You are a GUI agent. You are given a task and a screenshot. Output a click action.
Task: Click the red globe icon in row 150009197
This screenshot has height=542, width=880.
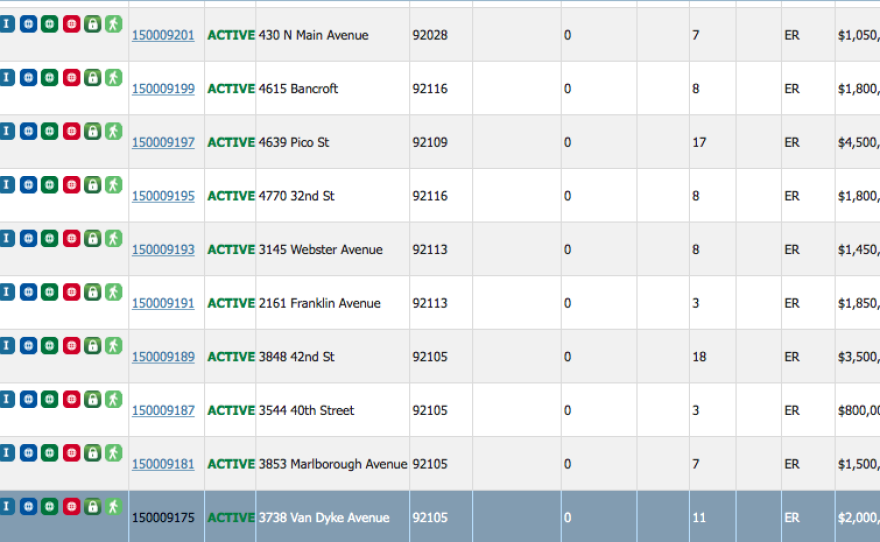[71, 131]
